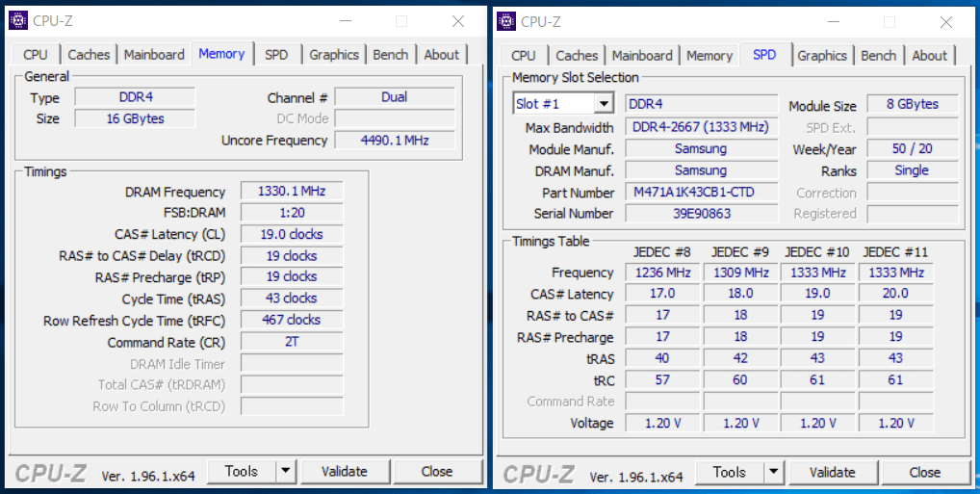Click DRAM Frequency value 1330.1 MHz
The width and height of the screenshot is (980, 494).
click(292, 192)
